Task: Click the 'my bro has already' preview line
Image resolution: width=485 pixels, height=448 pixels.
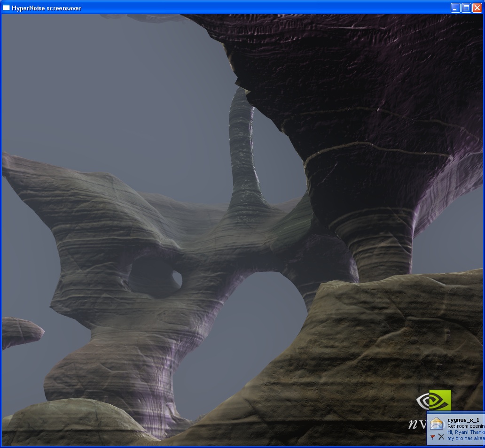Action: (x=465, y=438)
